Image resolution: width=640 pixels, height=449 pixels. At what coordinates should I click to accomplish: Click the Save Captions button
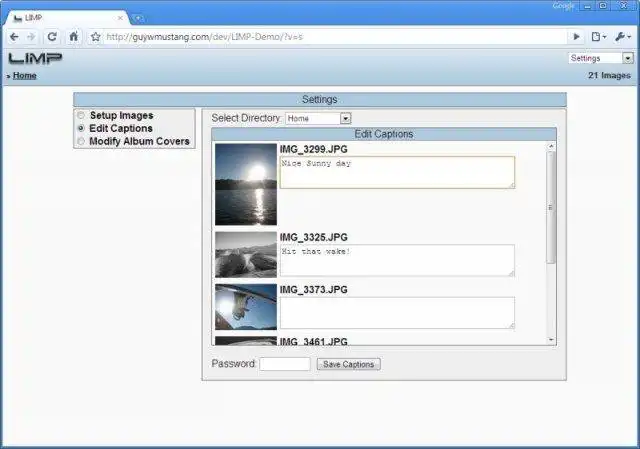[x=349, y=364]
